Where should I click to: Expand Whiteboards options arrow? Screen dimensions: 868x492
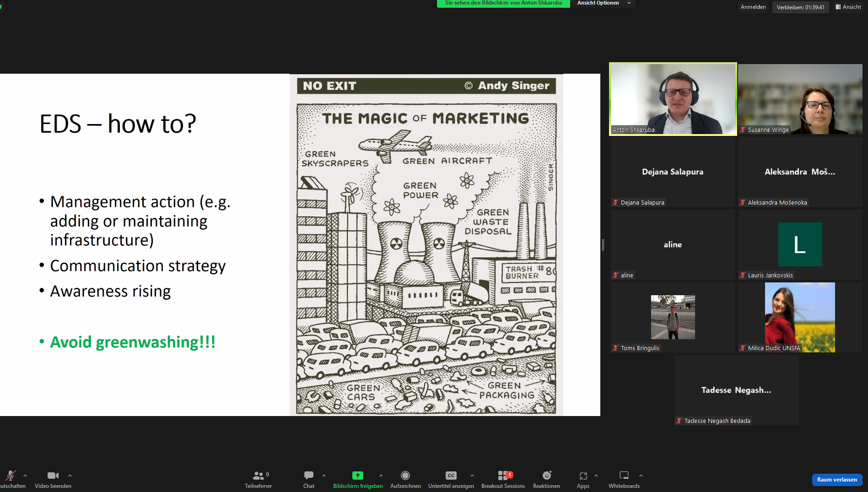click(641, 476)
